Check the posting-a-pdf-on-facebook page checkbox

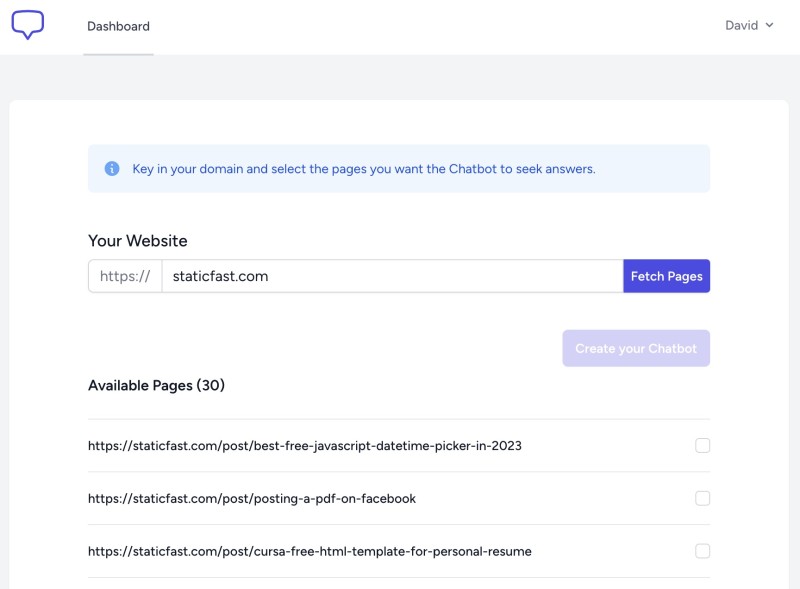click(x=703, y=498)
